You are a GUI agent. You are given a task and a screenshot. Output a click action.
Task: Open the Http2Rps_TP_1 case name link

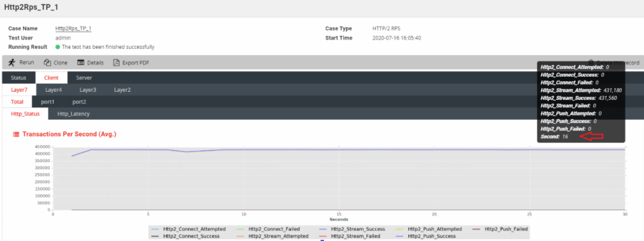(x=73, y=28)
